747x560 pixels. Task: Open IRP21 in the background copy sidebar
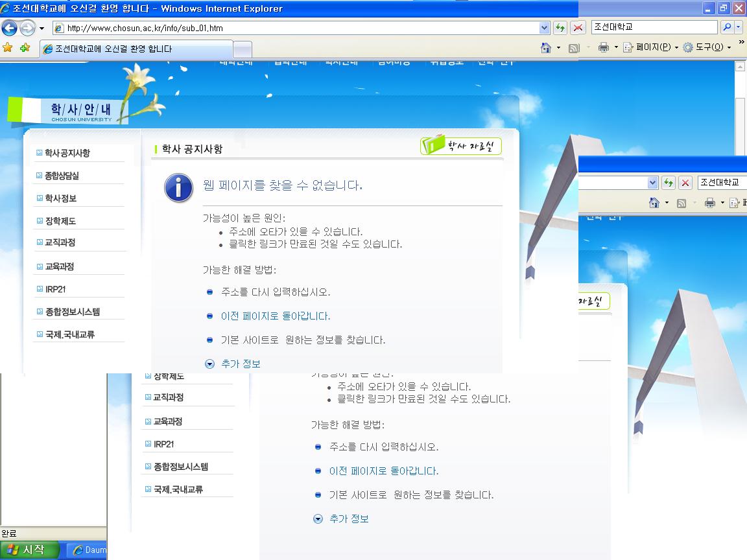click(x=163, y=444)
